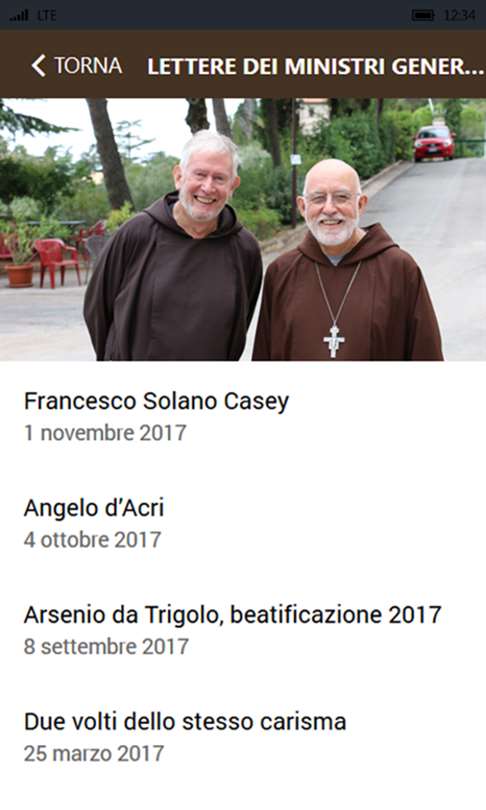Tap the Lettere dei Ministri Generali header title
The image size is (486, 810).
point(315,67)
